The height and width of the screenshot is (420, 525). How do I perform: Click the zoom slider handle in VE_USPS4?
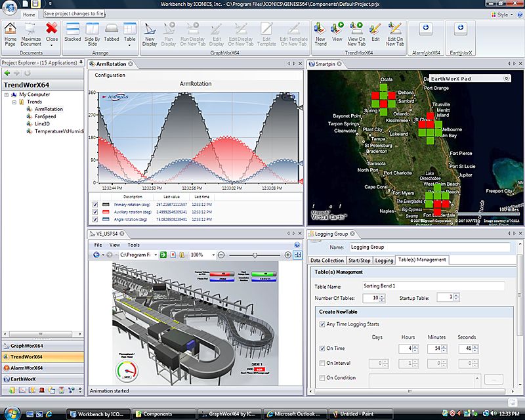(255, 255)
